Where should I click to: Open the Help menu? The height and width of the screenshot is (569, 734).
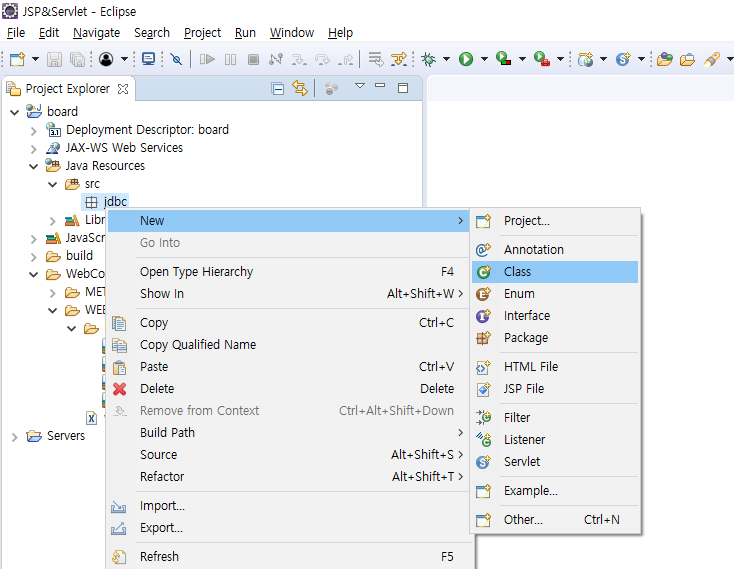340,33
